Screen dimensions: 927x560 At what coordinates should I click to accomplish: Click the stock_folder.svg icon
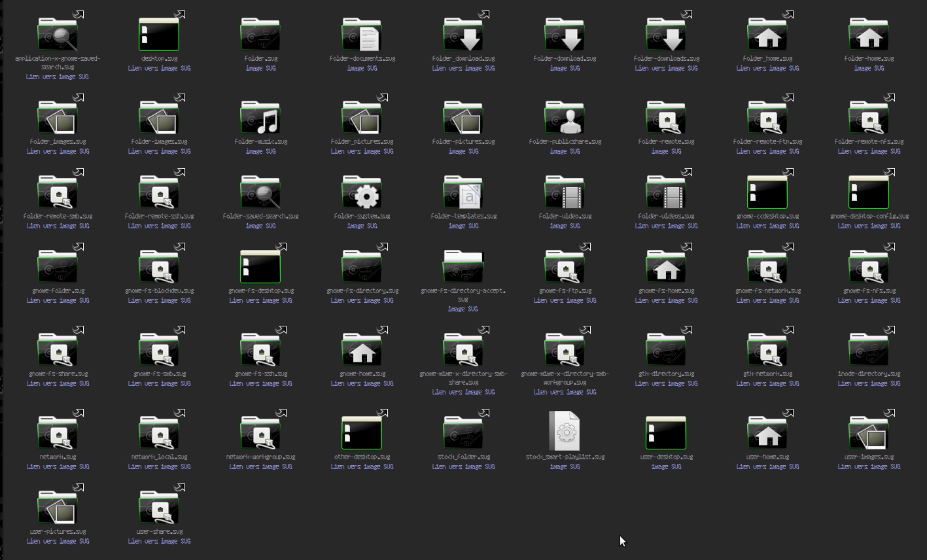click(463, 432)
